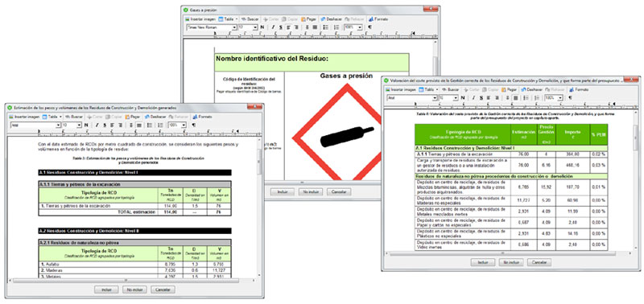
Task: Click Formato in the Valoración window toolbar
Action: pyautogui.click(x=578, y=89)
